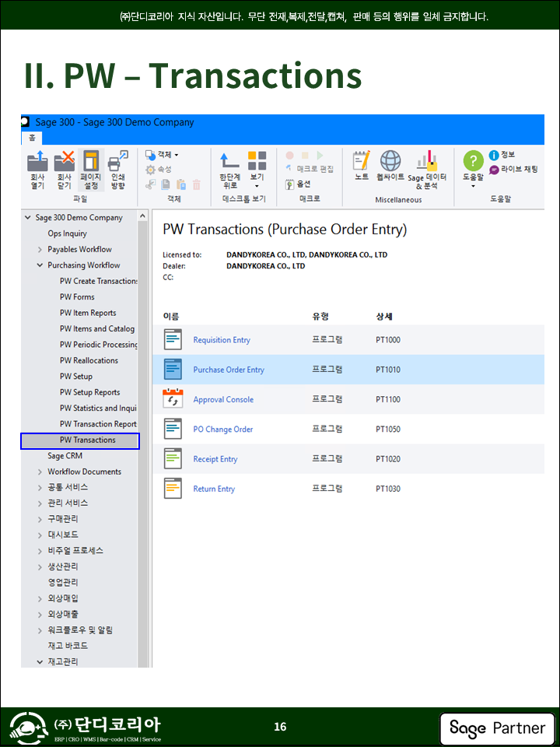The image size is (560, 747).
Task: Click the Return Entry orange icon
Action: point(173,489)
